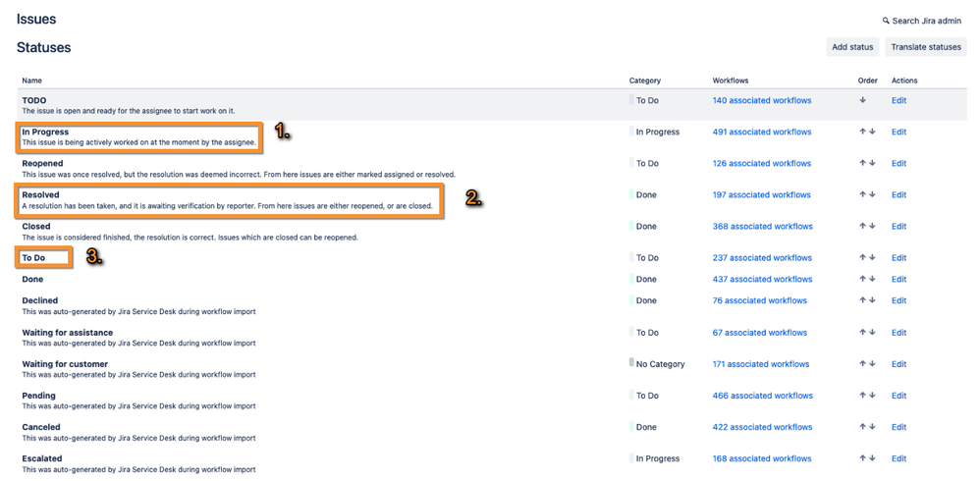Move Reopened status down
This screenshot has height=481, width=980.
(x=872, y=163)
